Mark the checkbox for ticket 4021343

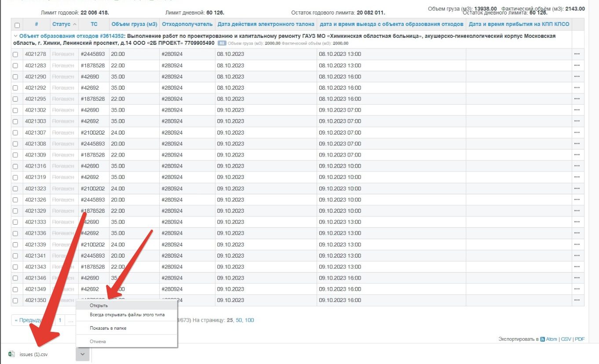[15, 267]
